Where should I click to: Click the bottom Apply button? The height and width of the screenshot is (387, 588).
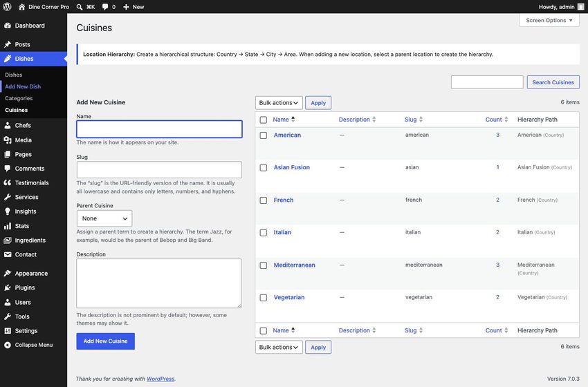tap(318, 348)
